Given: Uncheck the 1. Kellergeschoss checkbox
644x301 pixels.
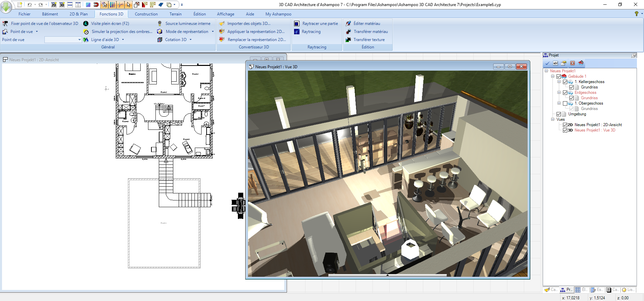Looking at the screenshot, I should (565, 82).
